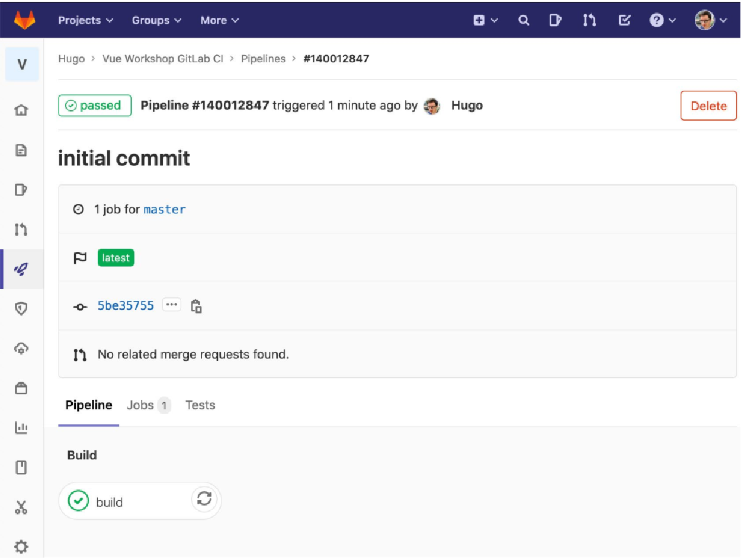This screenshot has height=560, width=741.
Task: Open Operations cloud icon in sidebar
Action: [x=21, y=348]
